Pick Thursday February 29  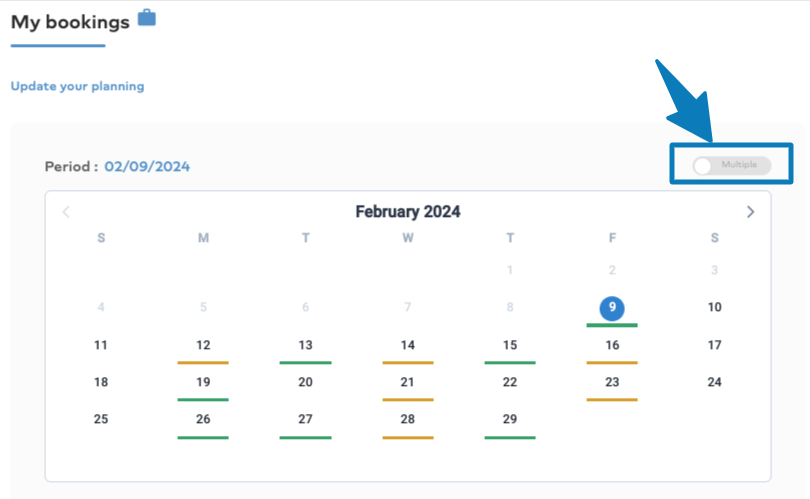pyautogui.click(x=510, y=419)
